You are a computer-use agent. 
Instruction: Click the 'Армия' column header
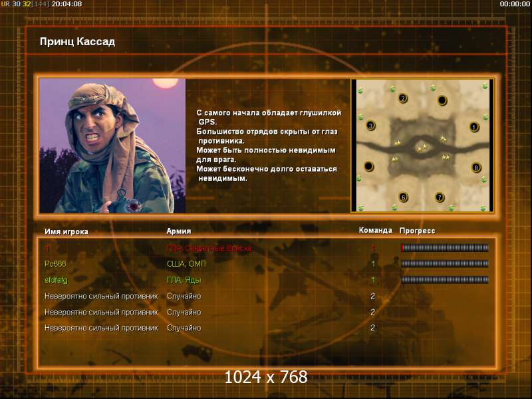[x=178, y=231]
